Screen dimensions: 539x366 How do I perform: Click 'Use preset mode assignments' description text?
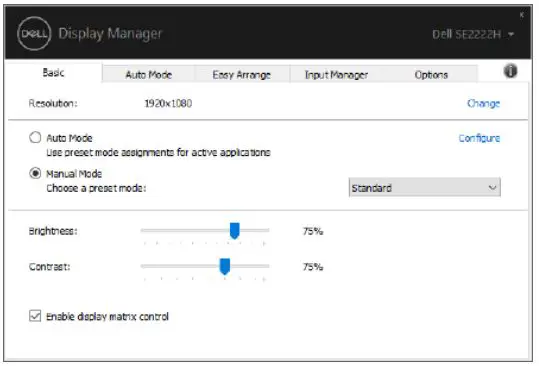coord(158,152)
